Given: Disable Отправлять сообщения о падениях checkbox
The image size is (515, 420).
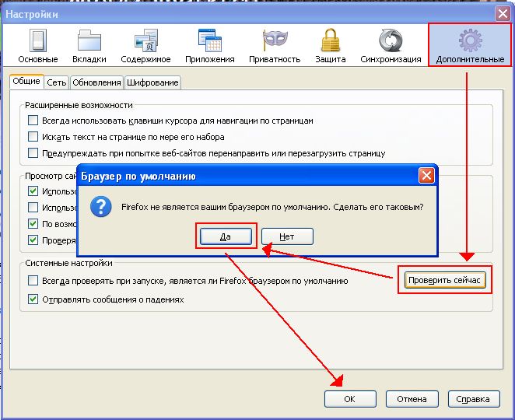Looking at the screenshot, I should coord(33,299).
